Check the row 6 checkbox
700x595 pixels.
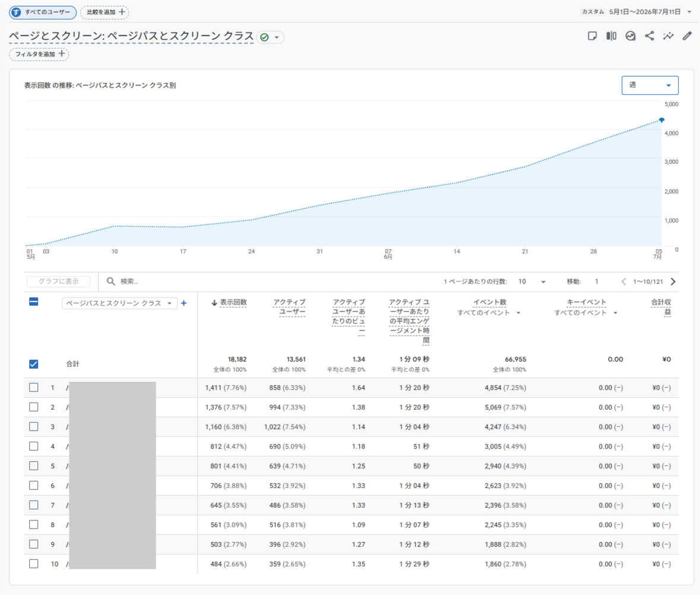(x=33, y=486)
